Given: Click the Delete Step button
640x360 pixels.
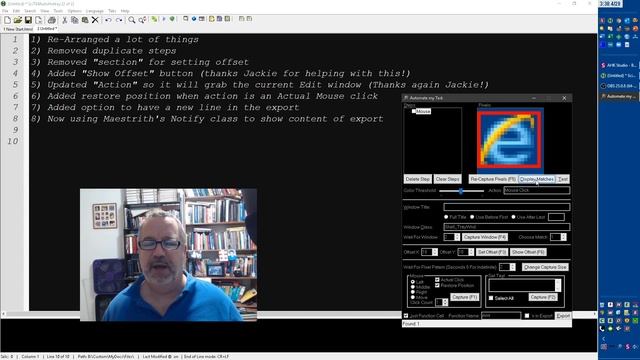Looking at the screenshot, I should pos(418,179).
